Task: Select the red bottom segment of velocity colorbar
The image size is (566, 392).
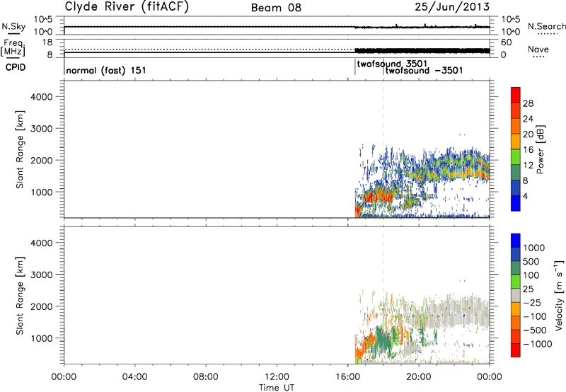Action: click(516, 350)
